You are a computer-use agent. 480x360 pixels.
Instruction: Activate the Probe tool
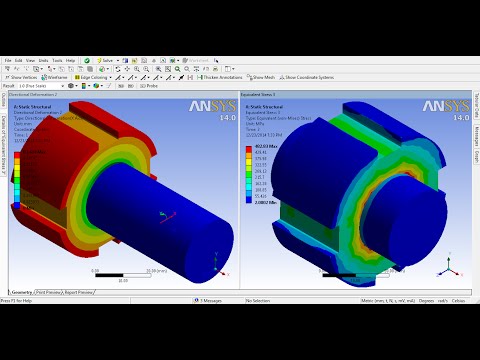(149, 86)
